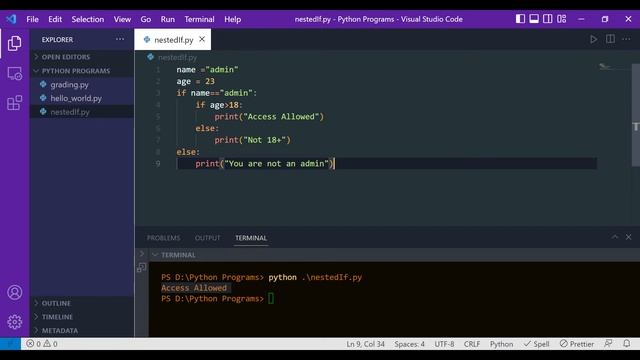Collapse the Python Programs folder section

click(x=82, y=71)
